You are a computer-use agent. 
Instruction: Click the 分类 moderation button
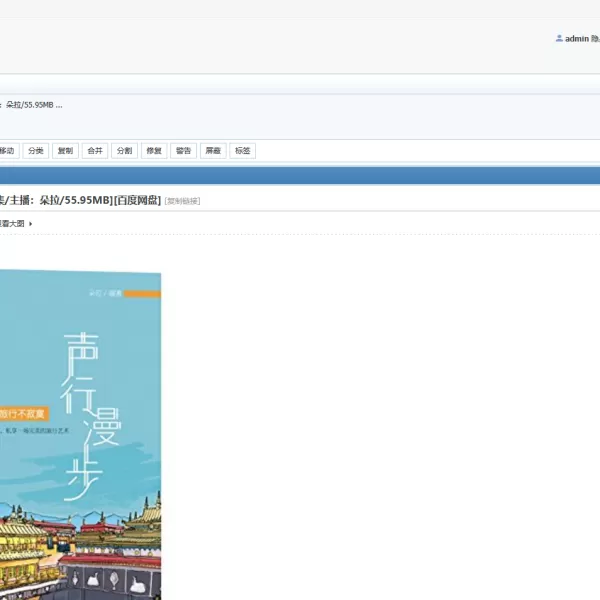[x=36, y=151]
